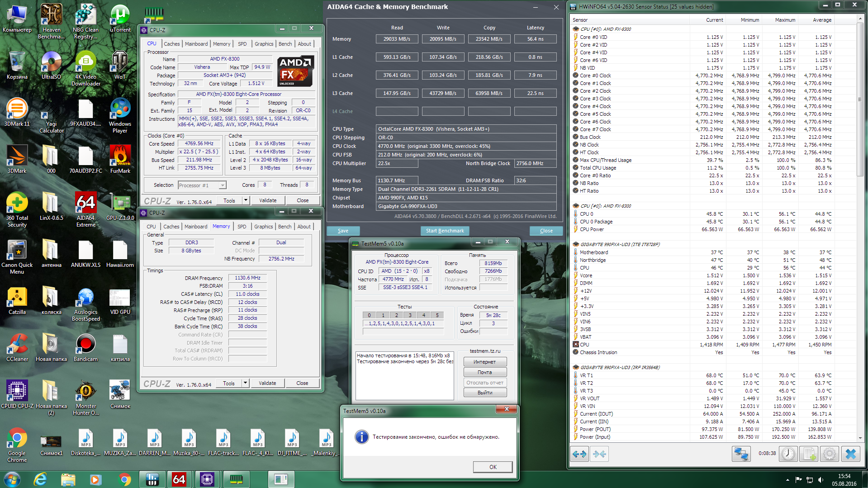Click HWiNFO network monitors icon
The image size is (868, 488).
[x=741, y=454]
